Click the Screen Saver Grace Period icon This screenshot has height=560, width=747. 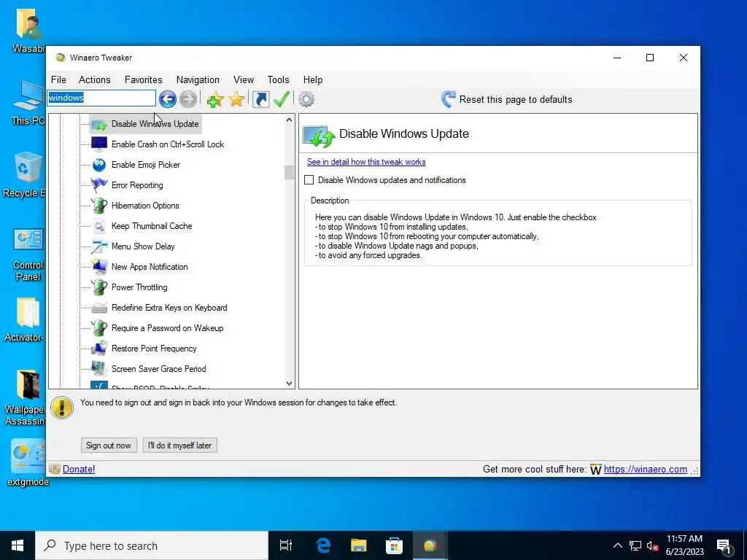(x=99, y=369)
